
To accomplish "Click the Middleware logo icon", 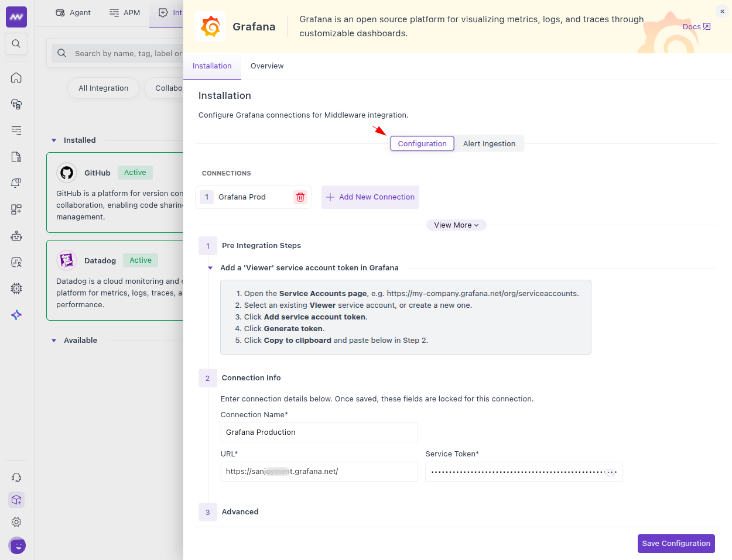I will pos(16,17).
